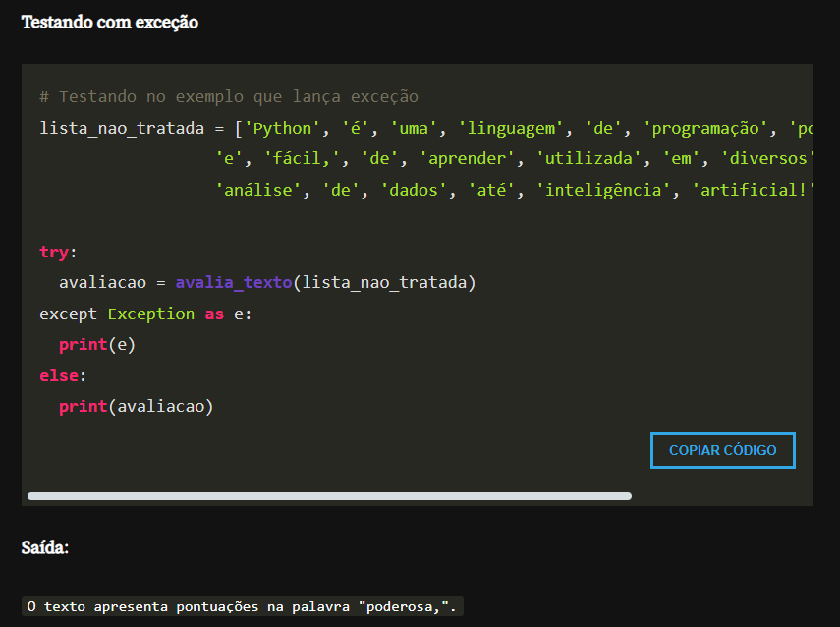Click the string 'aprender' in the list
Image resolution: width=840 pixels, height=627 pixels.
(x=467, y=158)
